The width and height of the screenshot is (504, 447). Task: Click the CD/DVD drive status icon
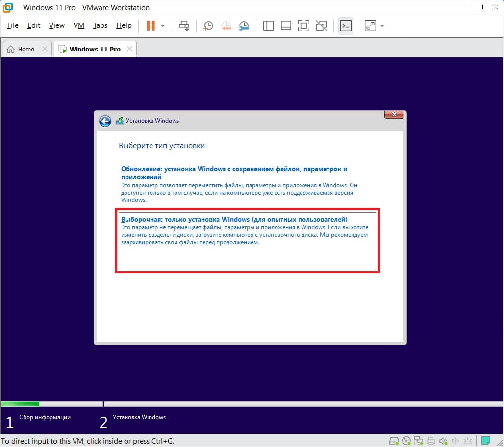(x=406, y=441)
